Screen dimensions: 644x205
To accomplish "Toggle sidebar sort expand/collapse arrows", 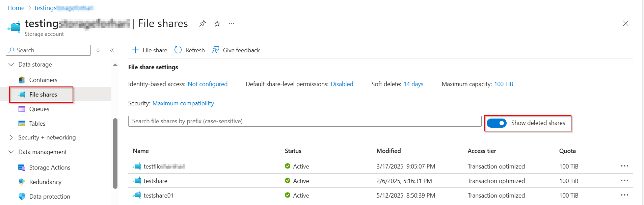I will [98, 50].
